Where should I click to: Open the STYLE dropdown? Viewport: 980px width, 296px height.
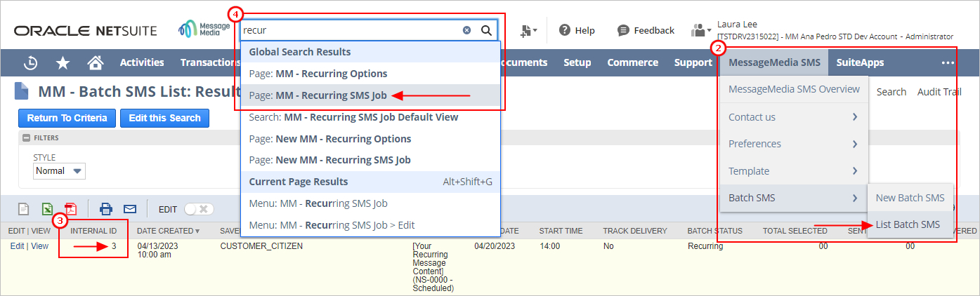click(60, 171)
